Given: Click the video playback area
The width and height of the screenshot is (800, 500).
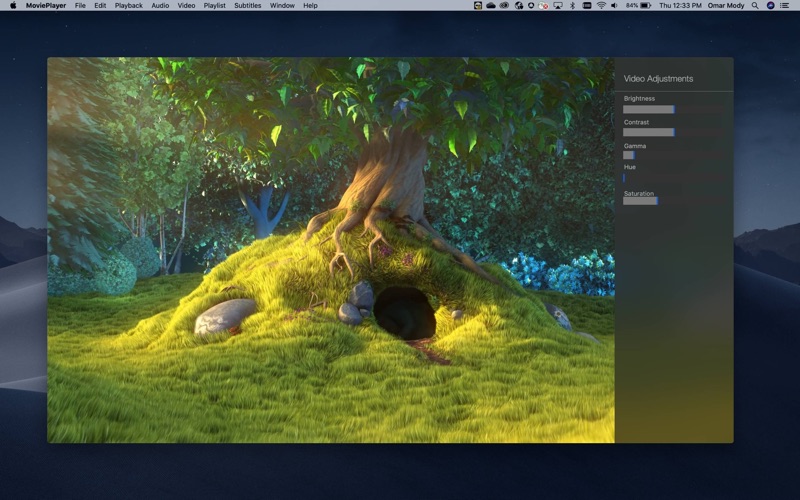Looking at the screenshot, I should (331, 250).
